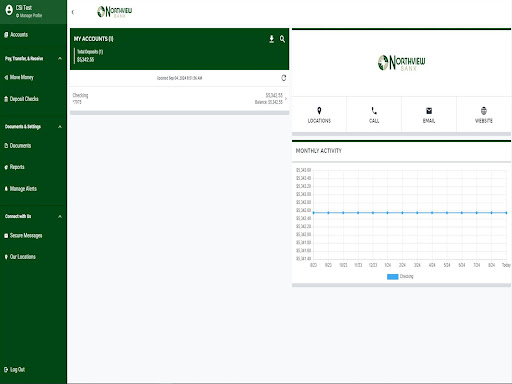Image resolution: width=512 pixels, height=384 pixels.
Task: Select the Manage Alerts bell icon
Action: (6, 189)
